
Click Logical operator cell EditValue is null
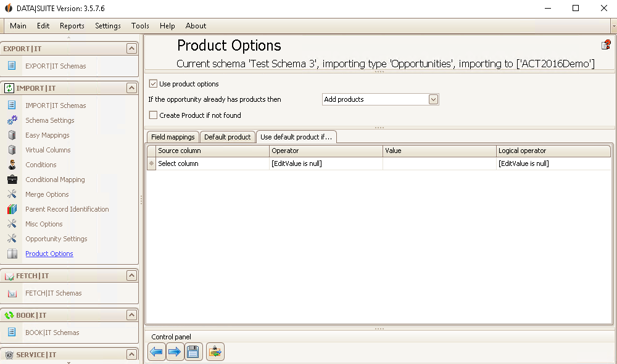(553, 163)
